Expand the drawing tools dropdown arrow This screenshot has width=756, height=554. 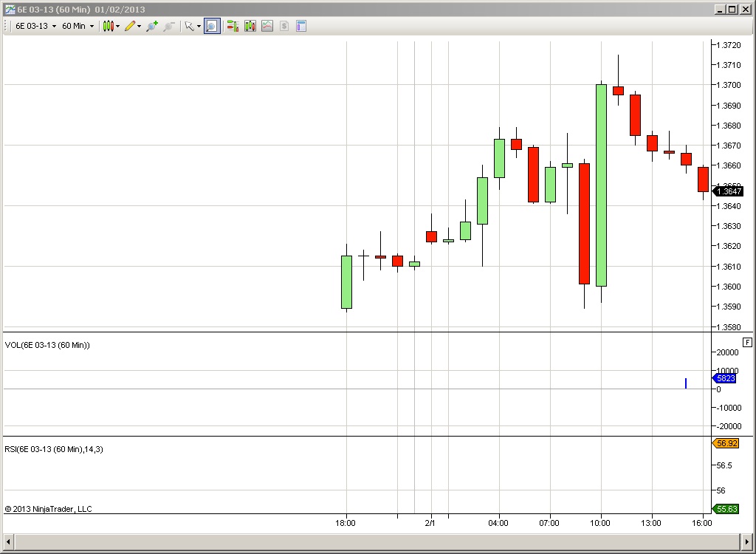140,27
